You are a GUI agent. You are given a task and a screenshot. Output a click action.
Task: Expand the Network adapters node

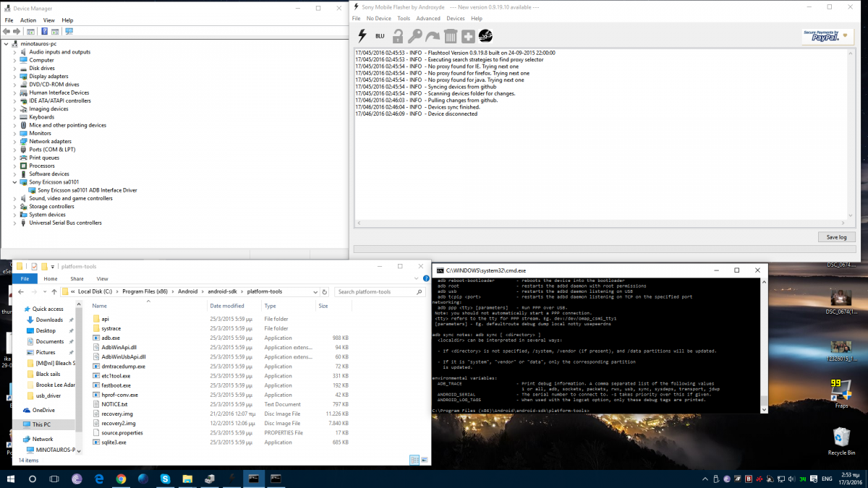15,141
